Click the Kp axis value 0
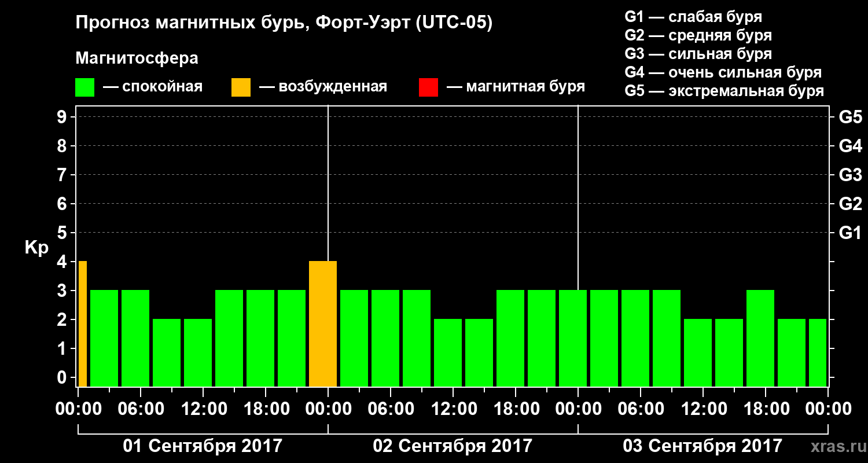 (63, 377)
